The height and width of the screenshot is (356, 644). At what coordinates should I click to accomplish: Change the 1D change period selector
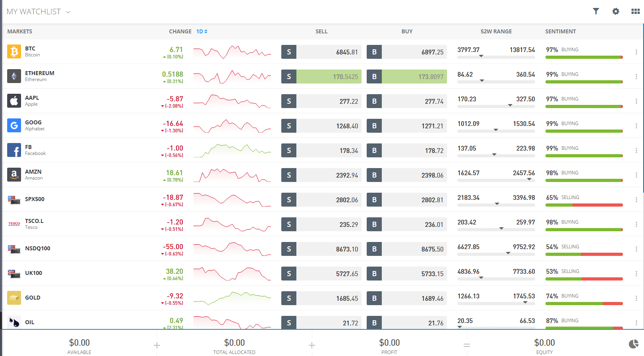[202, 31]
